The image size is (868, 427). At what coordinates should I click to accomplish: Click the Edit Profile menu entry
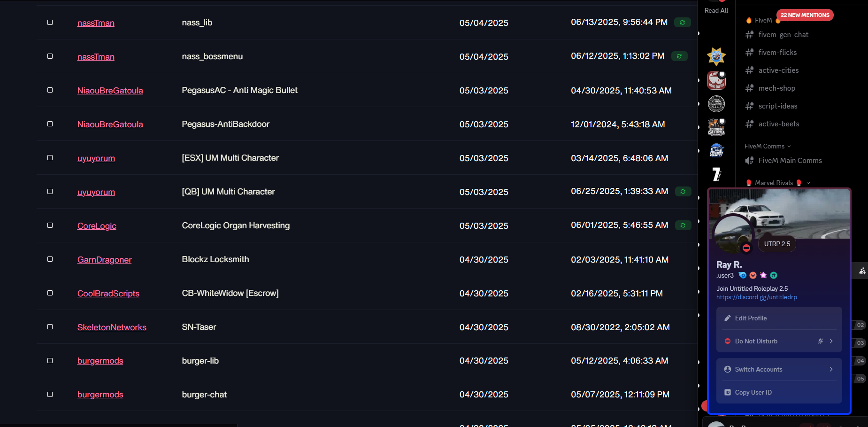tap(779, 318)
